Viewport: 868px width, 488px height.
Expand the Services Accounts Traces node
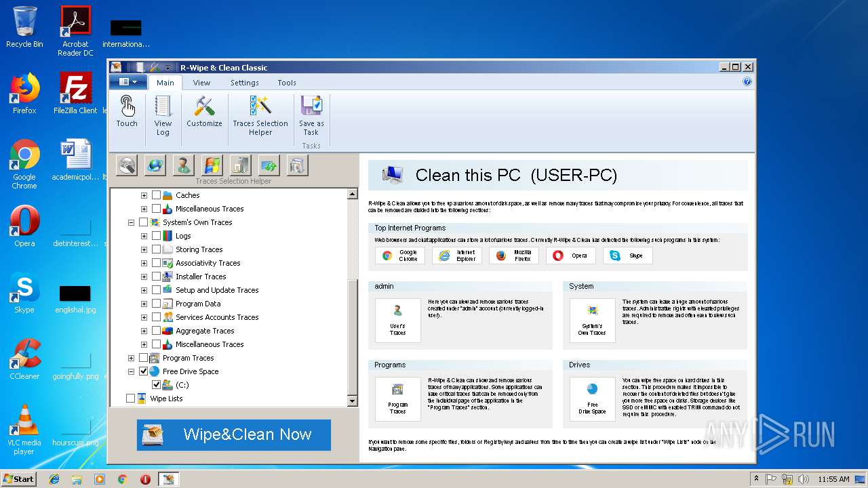click(x=144, y=317)
